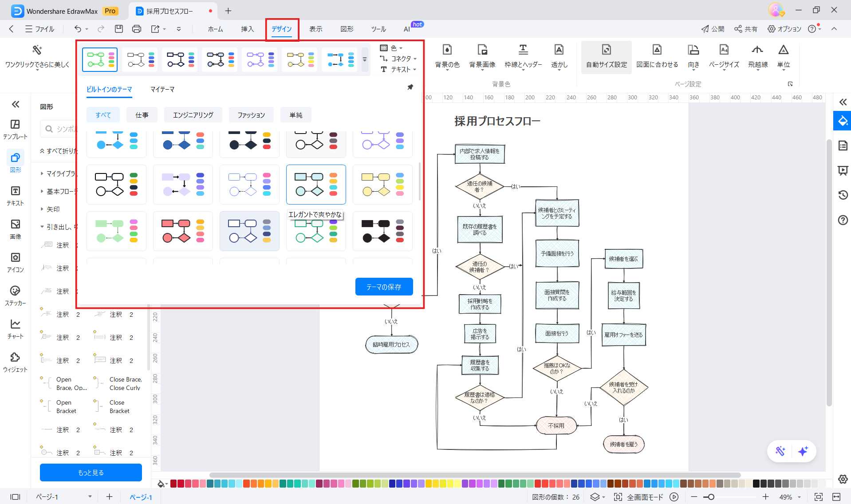Image resolution: width=851 pixels, height=504 pixels.
Task: Filter themes by ファッション
Action: tap(251, 115)
